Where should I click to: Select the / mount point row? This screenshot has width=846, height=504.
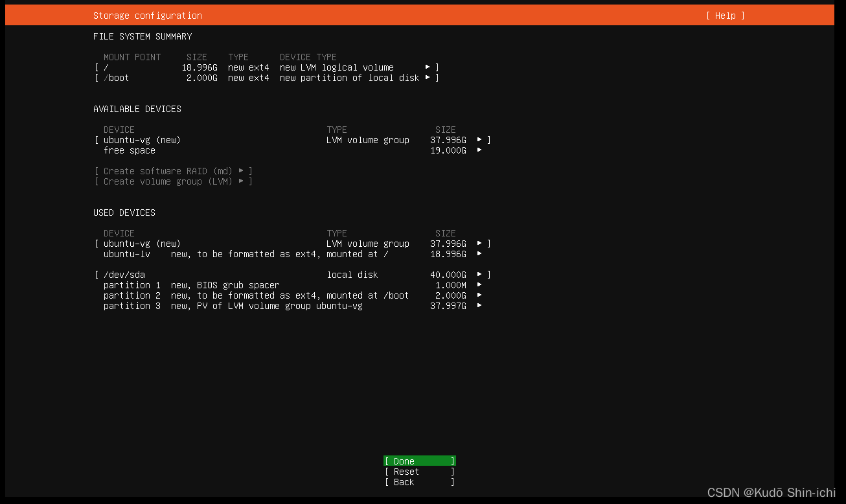(267, 67)
